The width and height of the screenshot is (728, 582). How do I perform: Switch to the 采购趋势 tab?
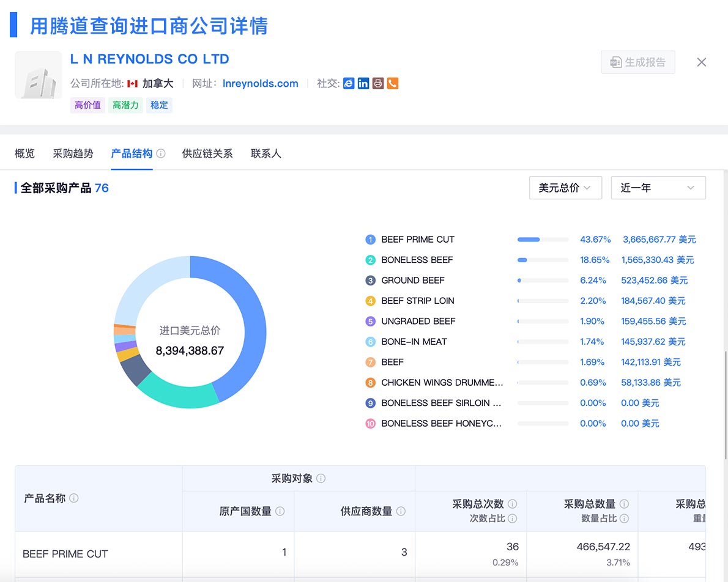click(x=73, y=153)
